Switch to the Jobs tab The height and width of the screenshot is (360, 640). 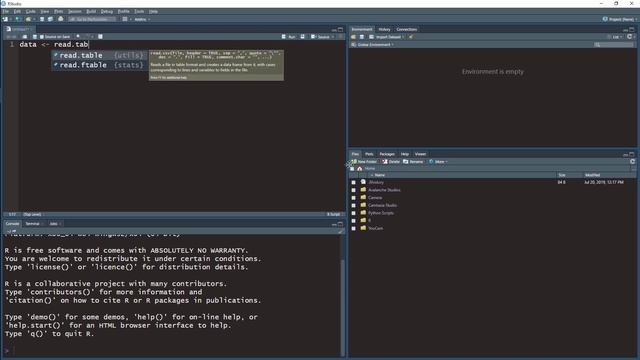[53, 224]
